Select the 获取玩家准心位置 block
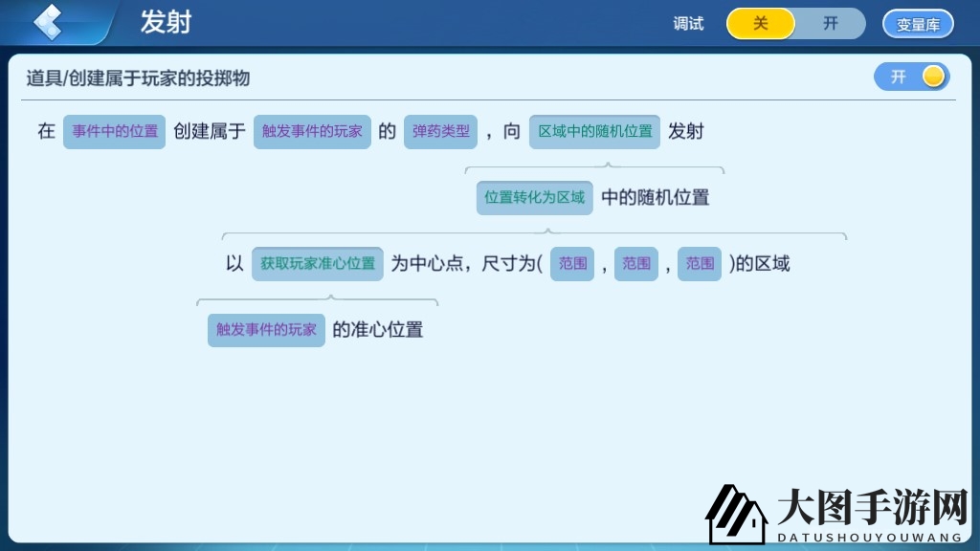Screen dimensions: 980x551 317,264
